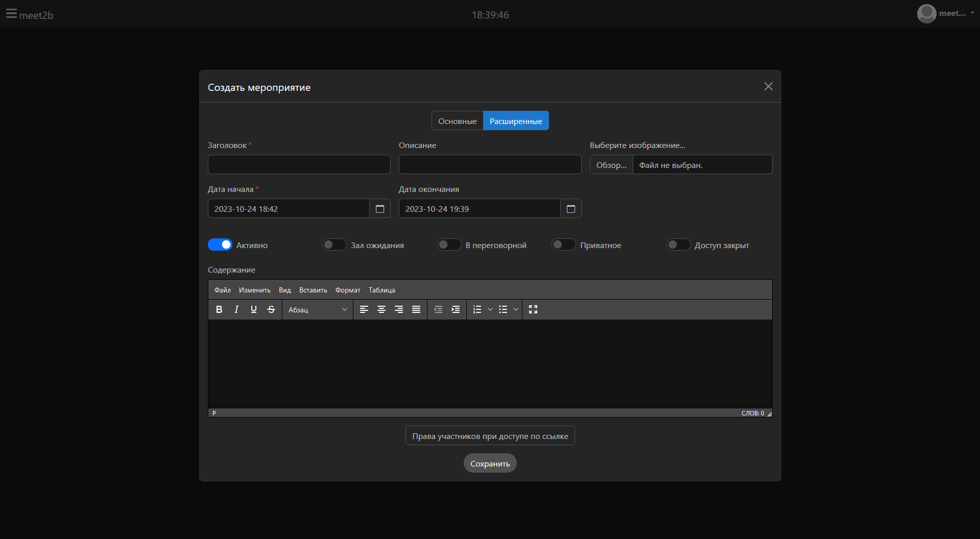This screenshot has height=539, width=980.
Task: Increase indent in the editor
Action: click(x=456, y=309)
